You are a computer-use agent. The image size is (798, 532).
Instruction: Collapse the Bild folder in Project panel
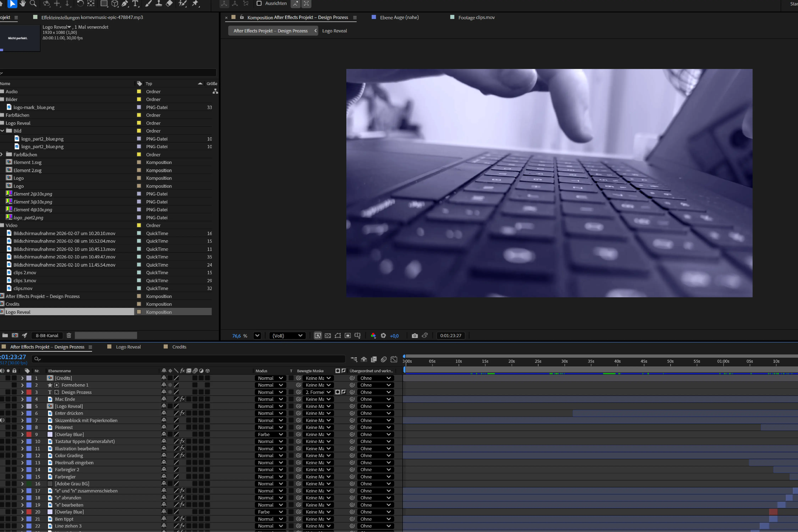tap(2, 131)
